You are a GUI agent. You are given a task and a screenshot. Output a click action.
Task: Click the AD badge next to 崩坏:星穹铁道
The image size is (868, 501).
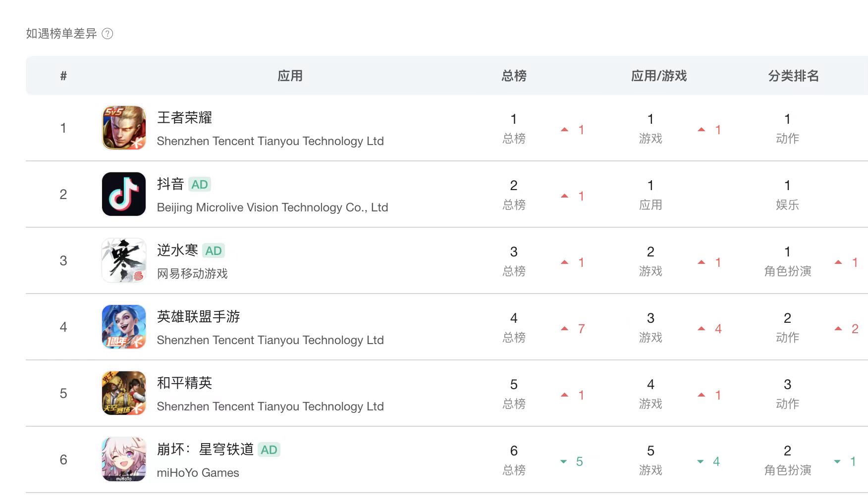(269, 450)
